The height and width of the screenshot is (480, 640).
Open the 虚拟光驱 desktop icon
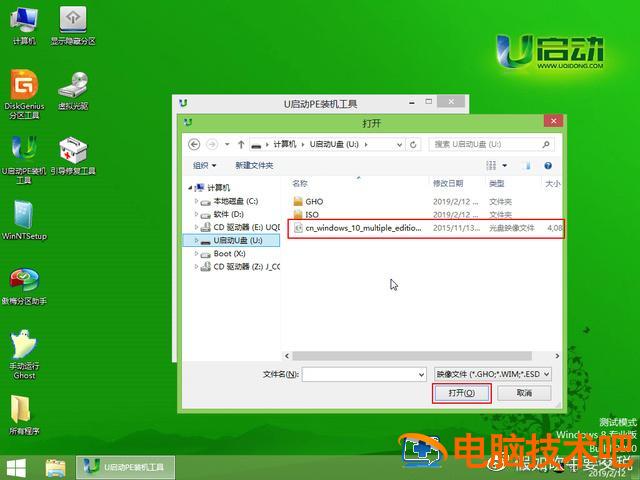[x=73, y=91]
